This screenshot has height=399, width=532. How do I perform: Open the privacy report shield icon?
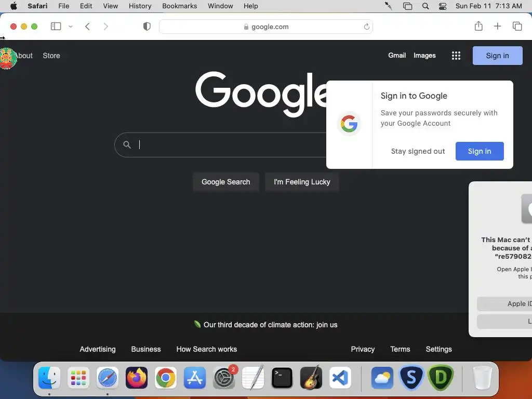click(x=147, y=26)
